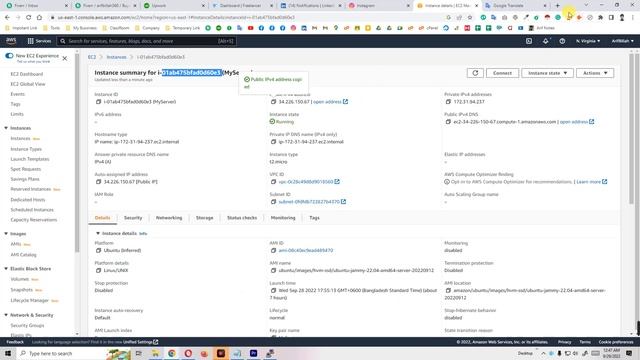Copy the Platform details Linux/UNIX value
Viewport: 640px width, 360px height.
pos(98,270)
